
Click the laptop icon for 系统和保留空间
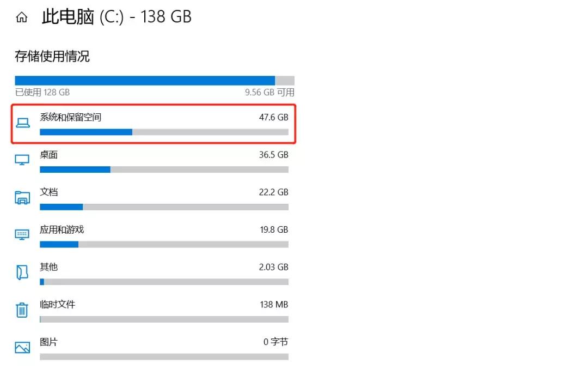tap(22, 123)
